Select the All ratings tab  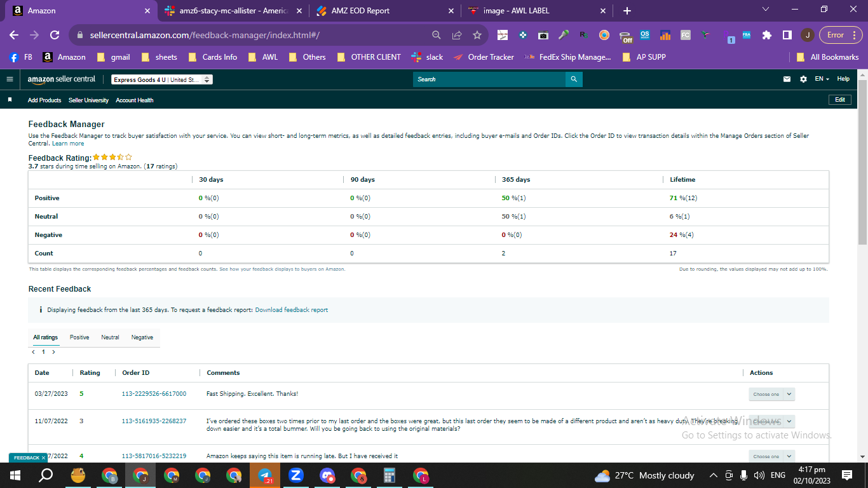(x=46, y=337)
